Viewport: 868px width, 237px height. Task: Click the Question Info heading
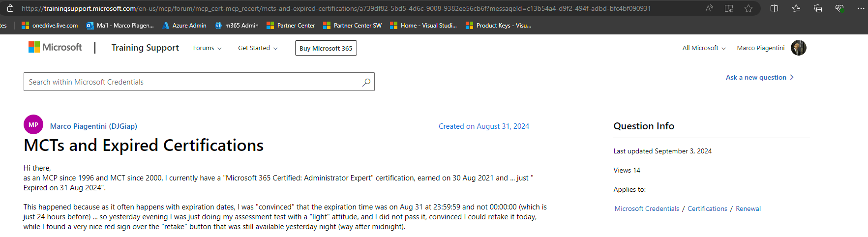[x=644, y=126]
